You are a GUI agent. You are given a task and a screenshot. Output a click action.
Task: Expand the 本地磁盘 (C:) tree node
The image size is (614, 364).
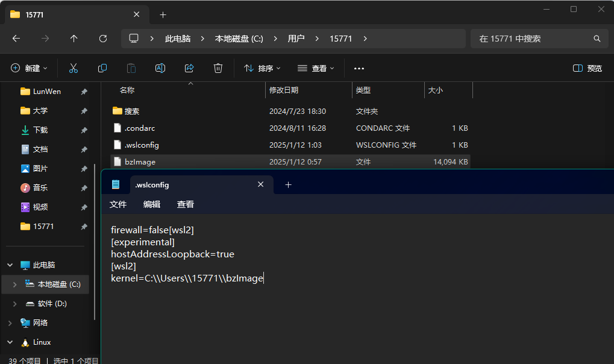click(x=14, y=284)
